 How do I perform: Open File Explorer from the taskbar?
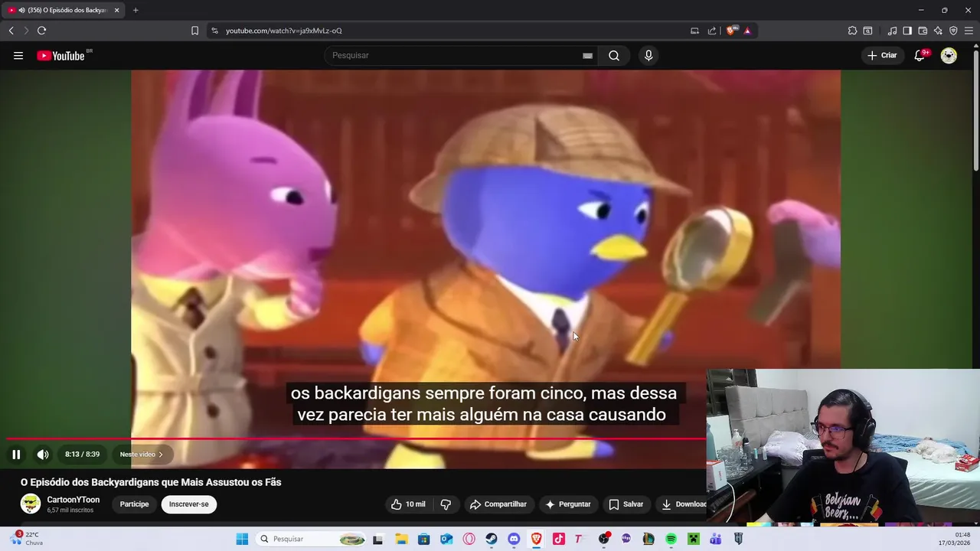[401, 539]
